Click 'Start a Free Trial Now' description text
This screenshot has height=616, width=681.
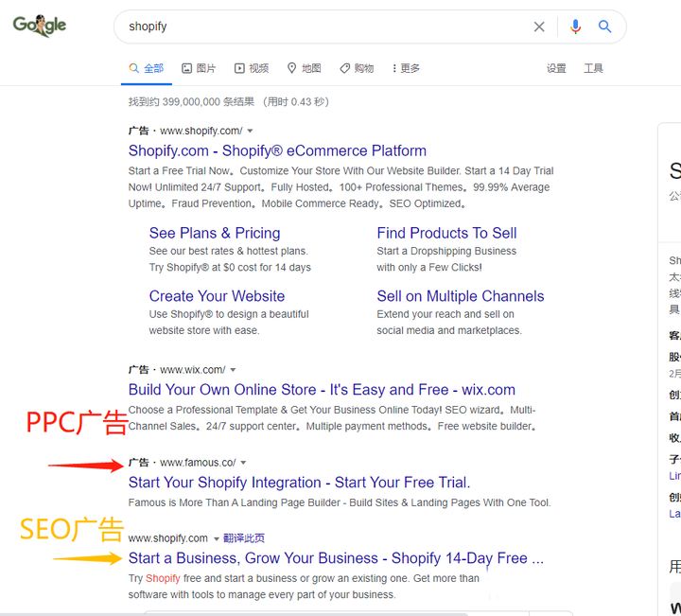pyautogui.click(x=179, y=170)
